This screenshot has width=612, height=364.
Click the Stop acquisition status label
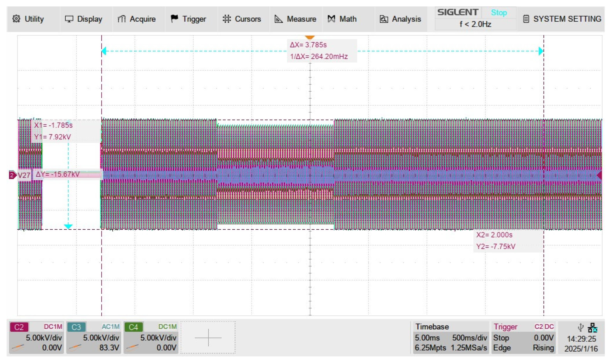point(499,12)
